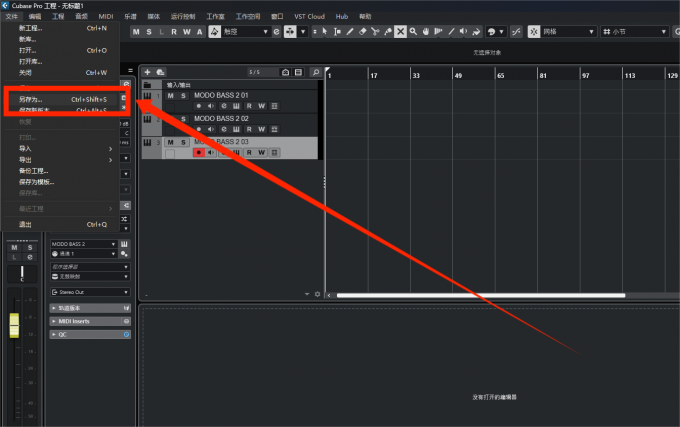Choose the Ctrl+N entry in File menu
680x427 pixels.
point(62,28)
